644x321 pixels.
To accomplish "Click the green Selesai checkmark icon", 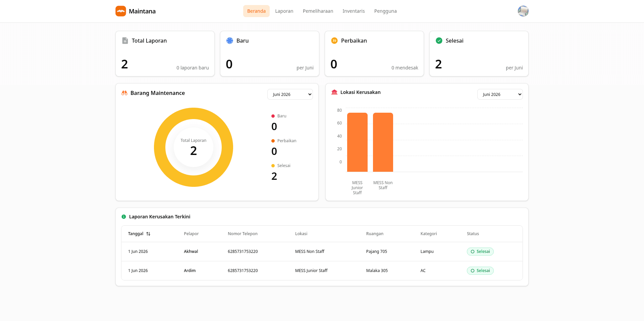I will (439, 41).
